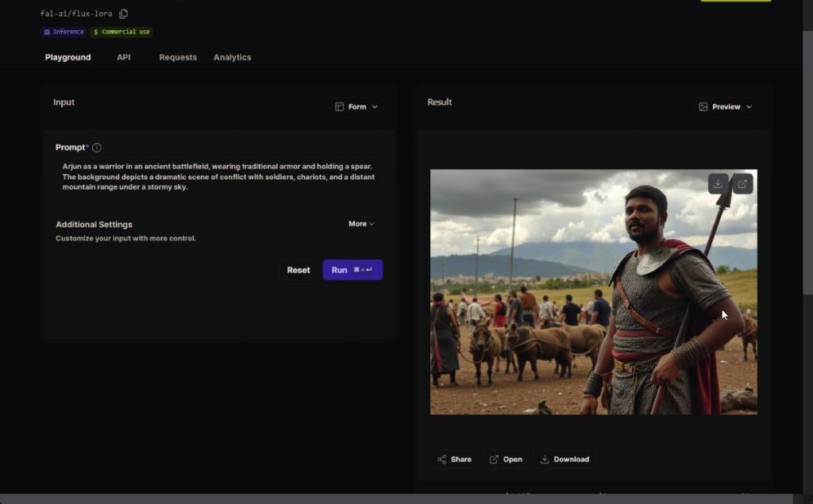Go to the API tab

[x=124, y=58]
